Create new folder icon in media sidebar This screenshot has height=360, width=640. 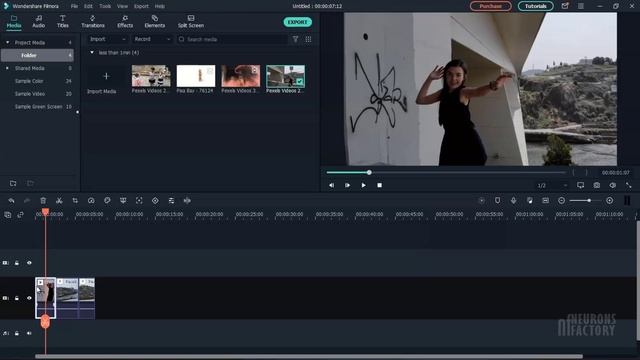[13, 183]
